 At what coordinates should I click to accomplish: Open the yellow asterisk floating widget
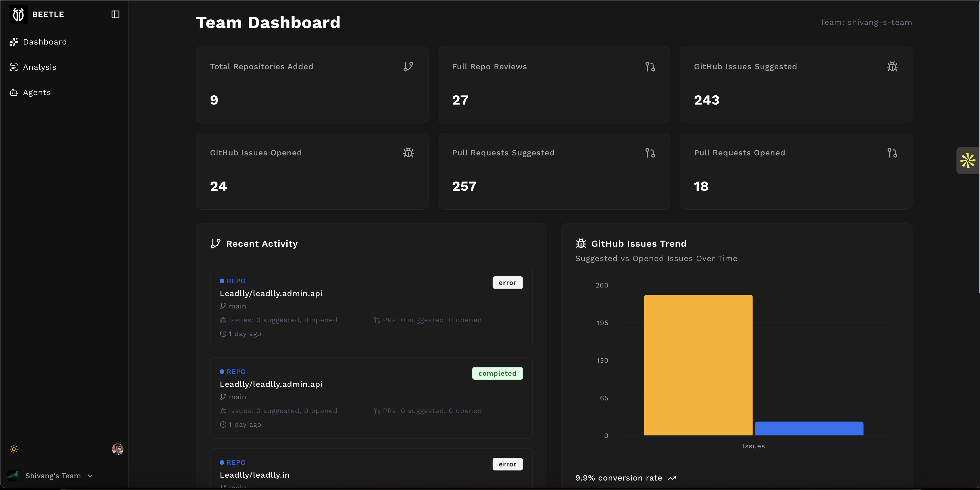tap(967, 161)
